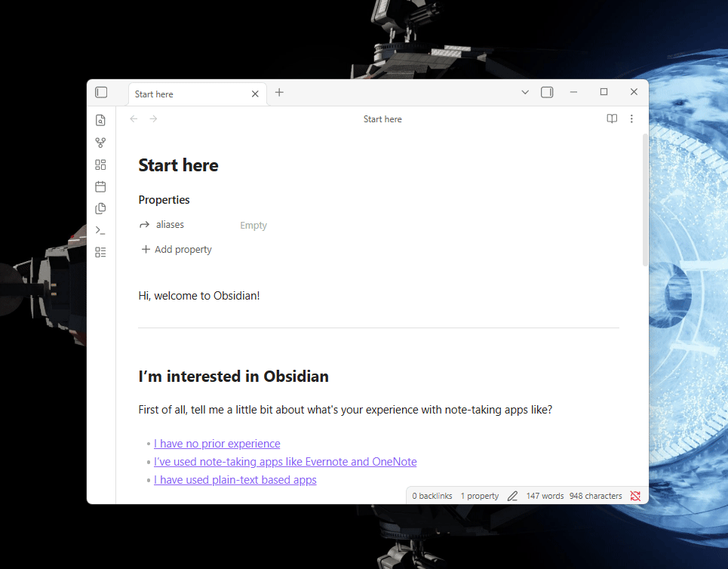Open the quick switcher icon in ribbon
This screenshot has width=728, height=569.
[x=100, y=120]
